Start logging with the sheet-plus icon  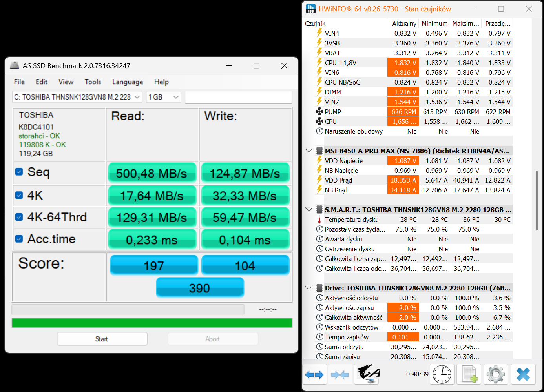pos(469,374)
